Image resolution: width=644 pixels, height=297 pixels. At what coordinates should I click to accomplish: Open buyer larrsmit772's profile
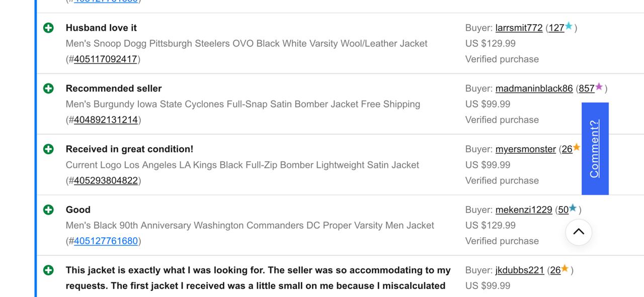(519, 28)
